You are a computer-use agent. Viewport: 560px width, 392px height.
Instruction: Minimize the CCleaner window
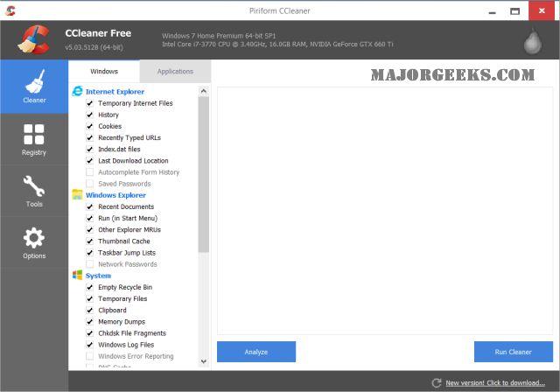coord(493,11)
